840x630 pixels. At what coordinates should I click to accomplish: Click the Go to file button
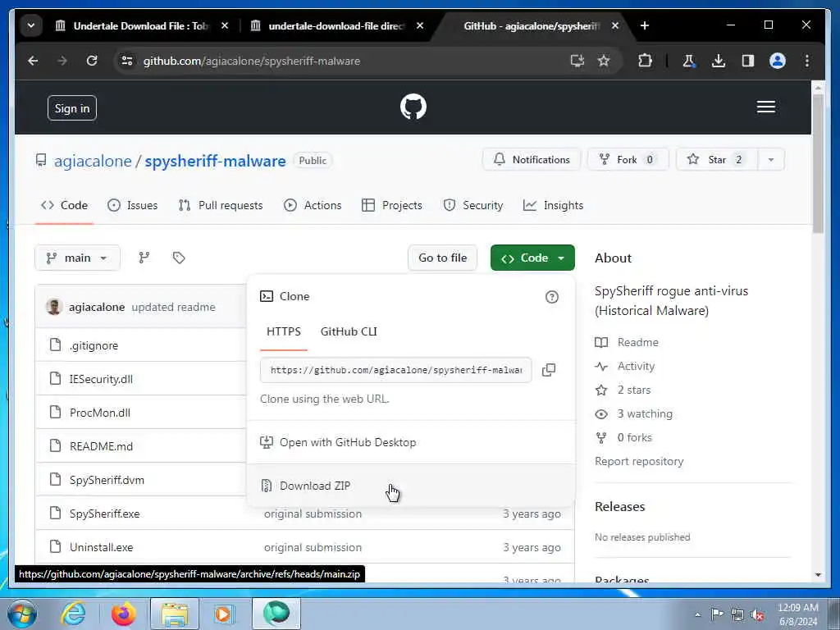pyautogui.click(x=442, y=258)
